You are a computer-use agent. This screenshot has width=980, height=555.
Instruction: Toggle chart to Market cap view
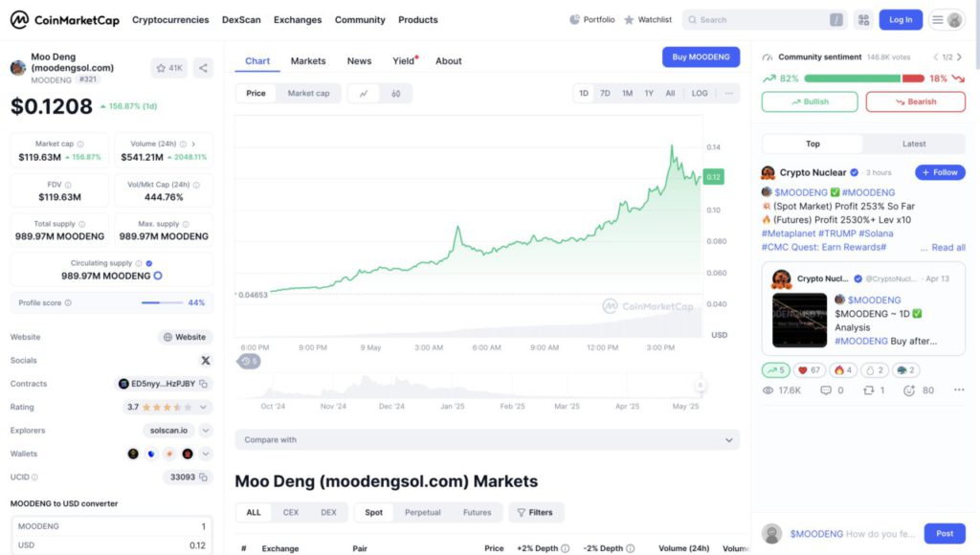308,94
